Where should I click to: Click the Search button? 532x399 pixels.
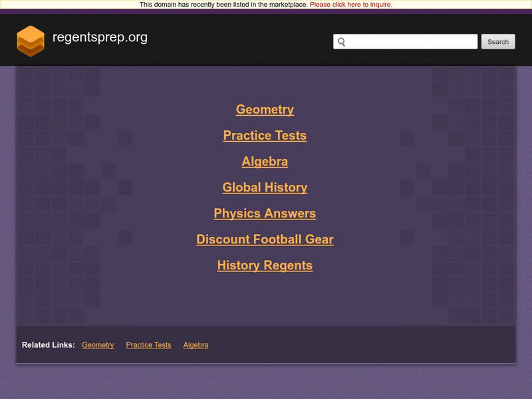tap(497, 41)
